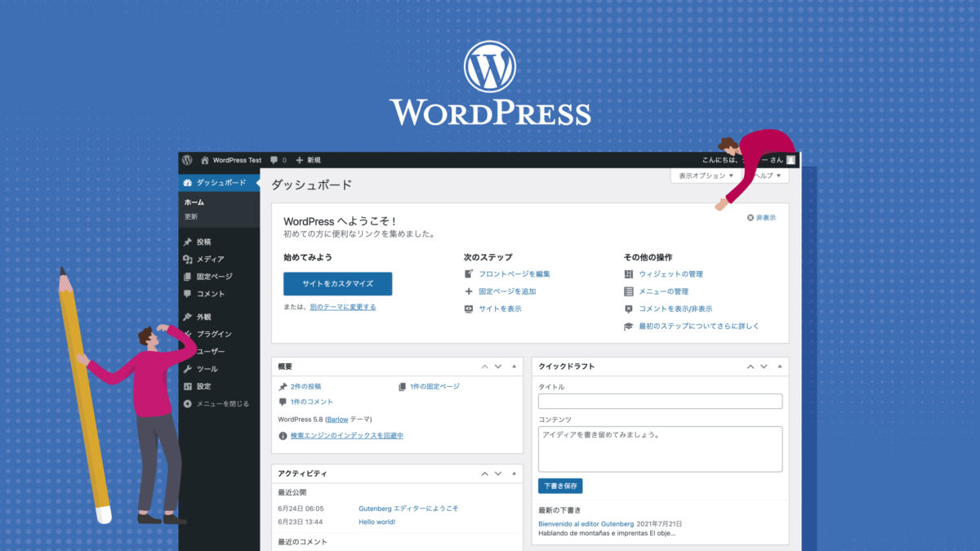980x551 pixels.
Task: Click into the コンテンツ text area
Action: [x=661, y=449]
